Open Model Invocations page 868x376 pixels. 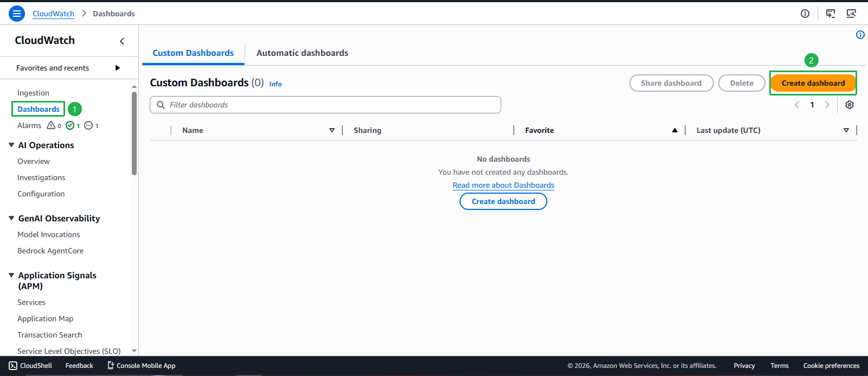coord(49,234)
